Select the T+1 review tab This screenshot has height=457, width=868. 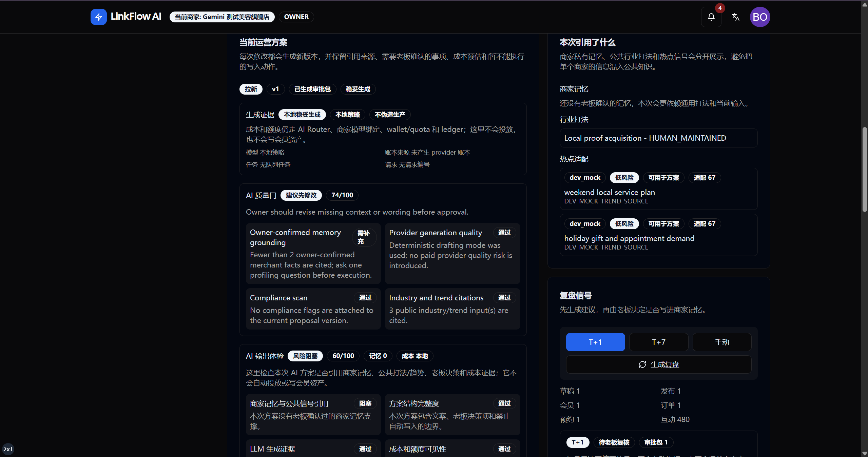[x=595, y=342]
